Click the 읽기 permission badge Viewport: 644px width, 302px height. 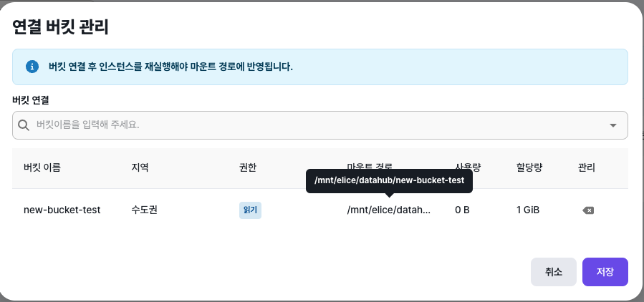[250, 210]
